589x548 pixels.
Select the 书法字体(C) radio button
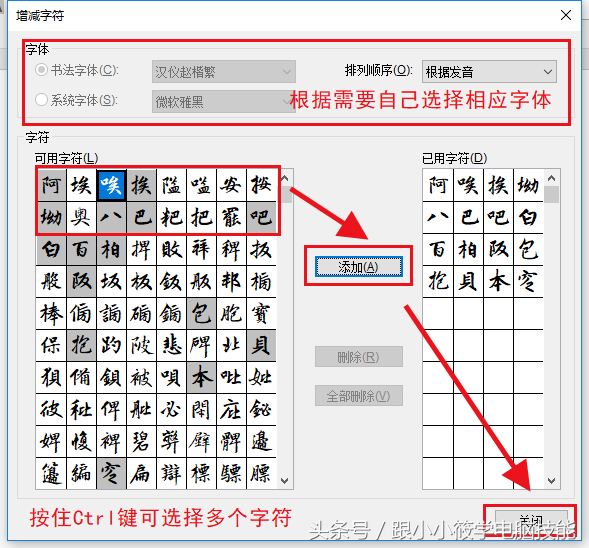point(41,70)
